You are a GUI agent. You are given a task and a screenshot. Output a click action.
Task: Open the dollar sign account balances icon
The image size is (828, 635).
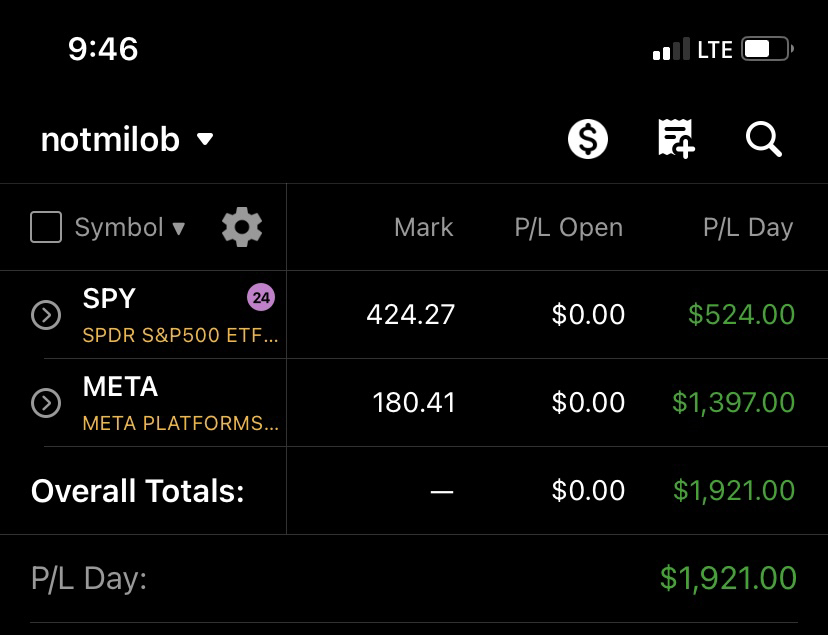(x=588, y=139)
